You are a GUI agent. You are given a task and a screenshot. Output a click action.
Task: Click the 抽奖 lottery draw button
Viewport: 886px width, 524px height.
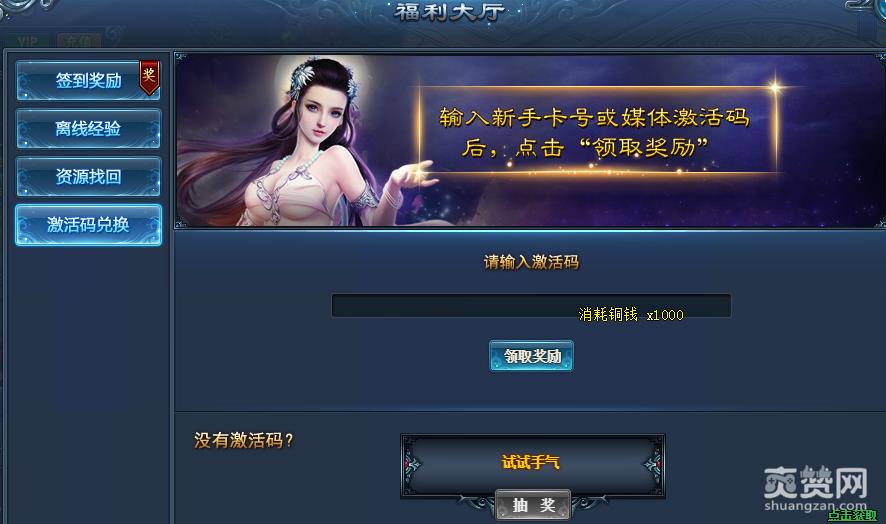[533, 504]
